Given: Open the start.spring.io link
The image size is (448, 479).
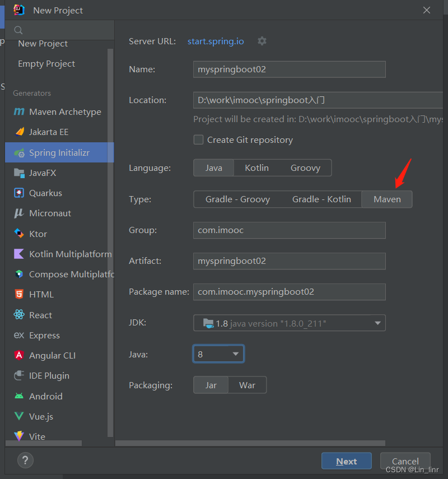Looking at the screenshot, I should 216,41.
